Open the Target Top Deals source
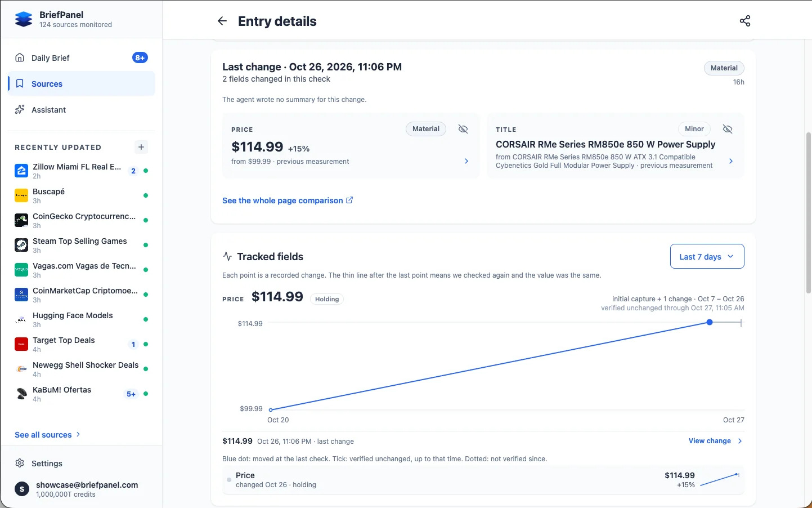Screen dimensions: 812x508 point(82,344)
